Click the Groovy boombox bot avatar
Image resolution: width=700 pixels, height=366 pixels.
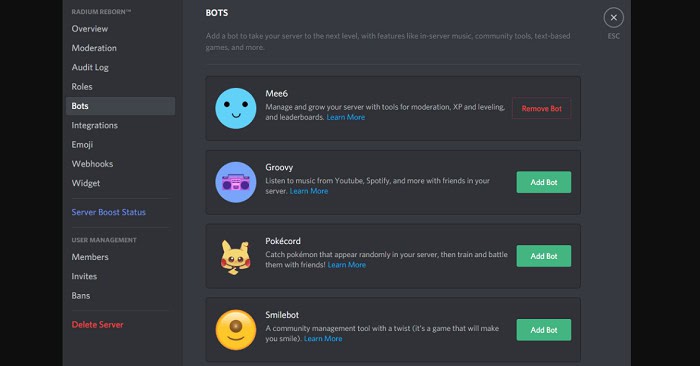click(236, 182)
